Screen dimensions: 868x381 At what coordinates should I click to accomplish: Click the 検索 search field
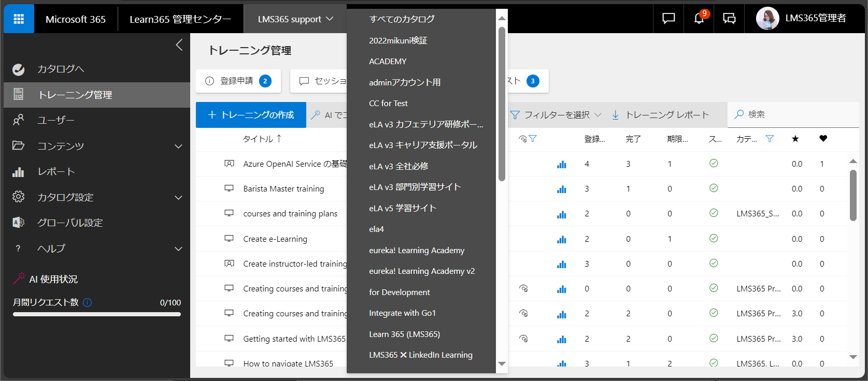tap(793, 114)
